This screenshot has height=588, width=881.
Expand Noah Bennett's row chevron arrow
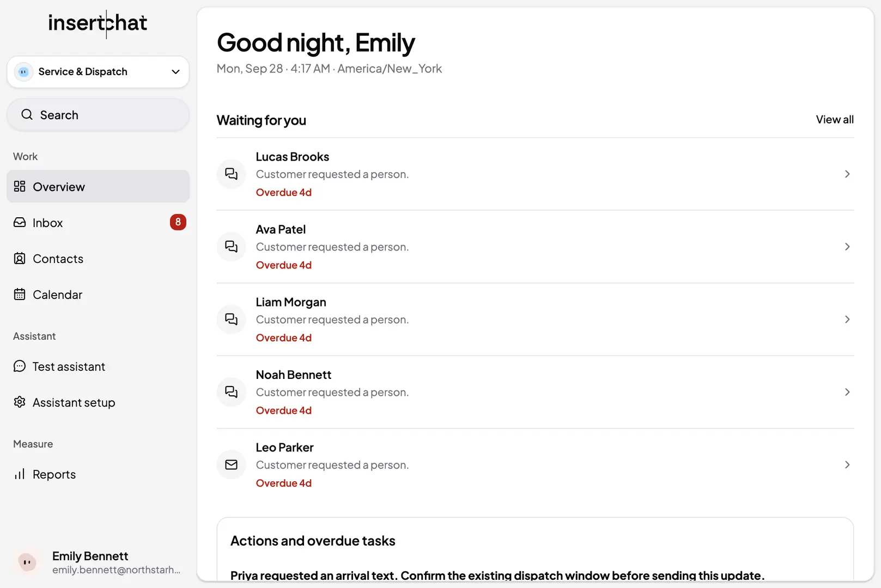point(847,392)
